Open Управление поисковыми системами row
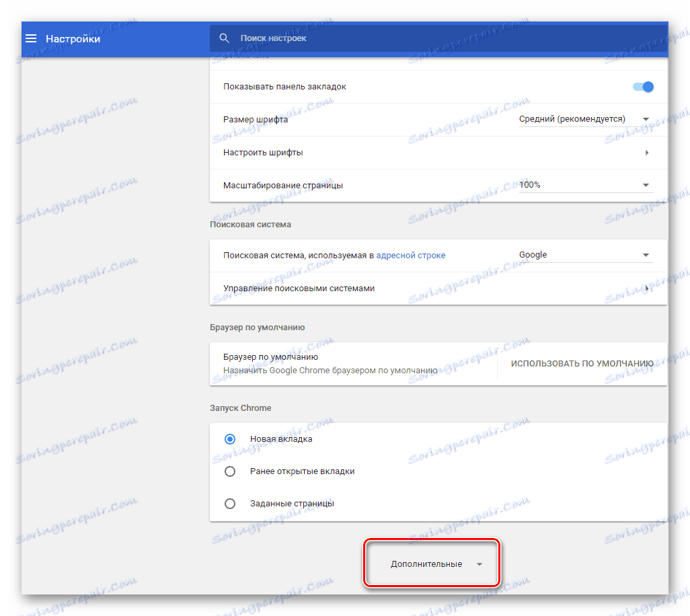This screenshot has height=616, width=690. tap(438, 288)
